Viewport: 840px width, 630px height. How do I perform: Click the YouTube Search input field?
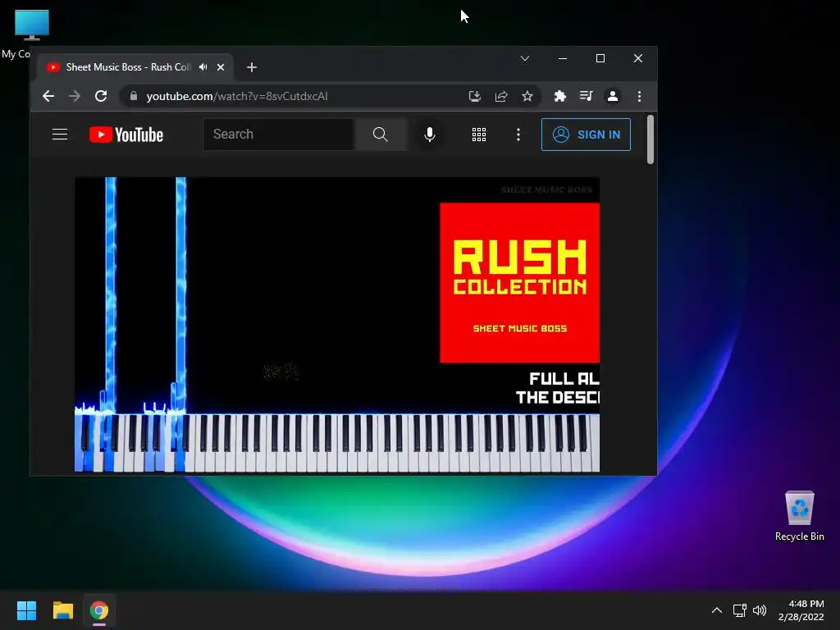tap(279, 134)
